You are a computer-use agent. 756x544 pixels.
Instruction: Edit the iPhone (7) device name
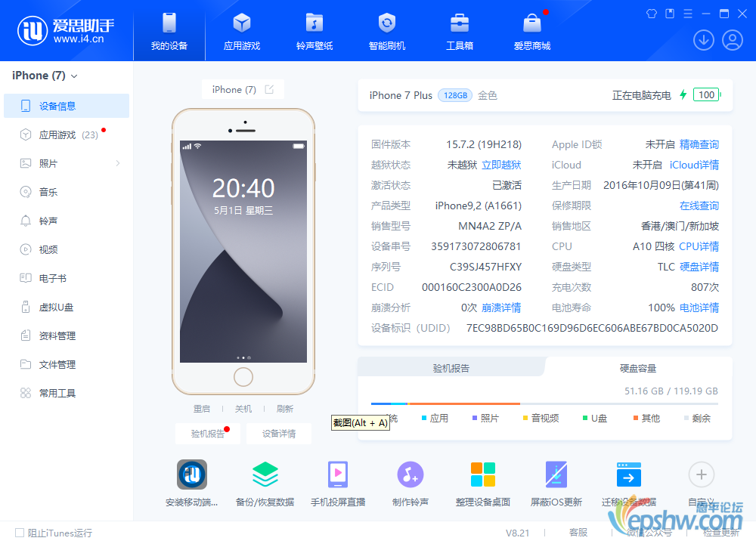coord(270,89)
